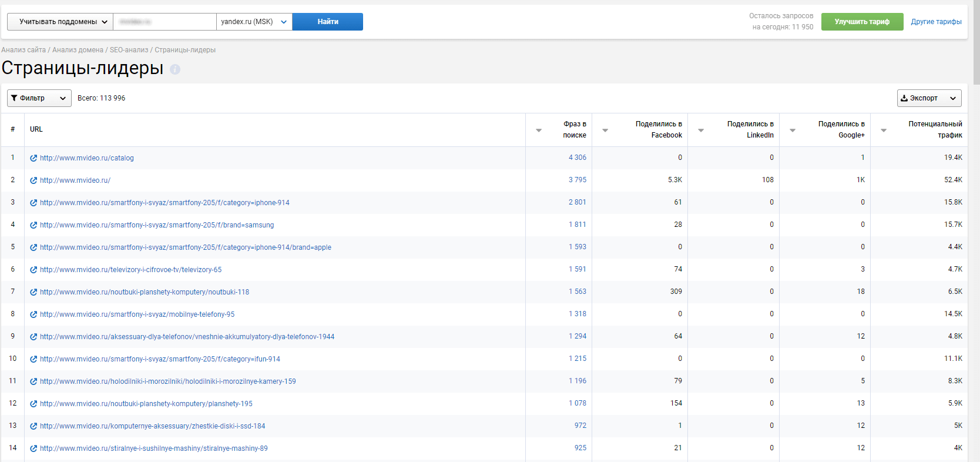
Task: Click phrase count 925
Action: 580,448
